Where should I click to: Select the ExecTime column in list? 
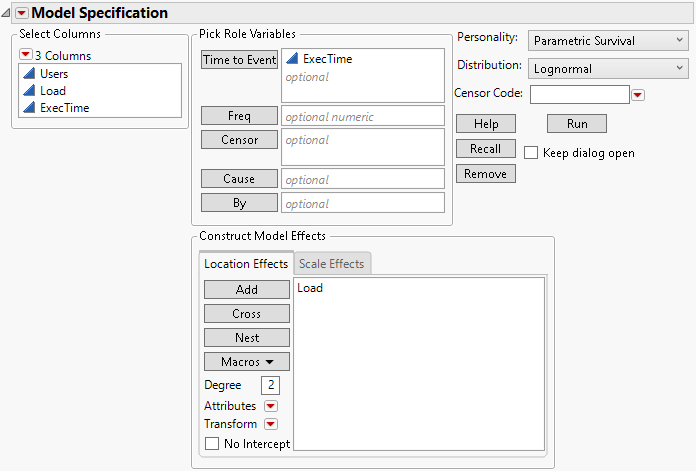click(64, 108)
